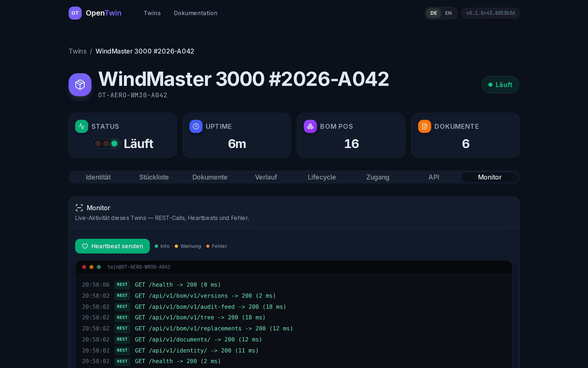Click log line GET /health 200 (2 ms)
Image resolution: width=588 pixels, height=368 pixels.
pos(178,361)
